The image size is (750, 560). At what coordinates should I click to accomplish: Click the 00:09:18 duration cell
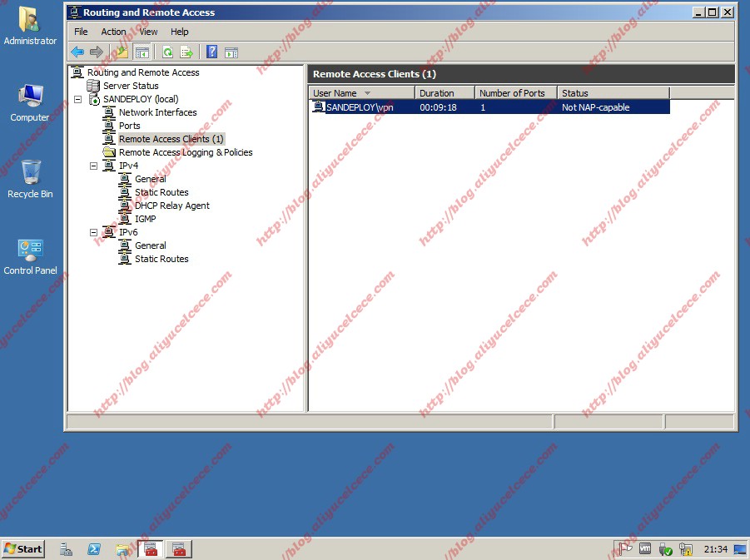(438, 107)
